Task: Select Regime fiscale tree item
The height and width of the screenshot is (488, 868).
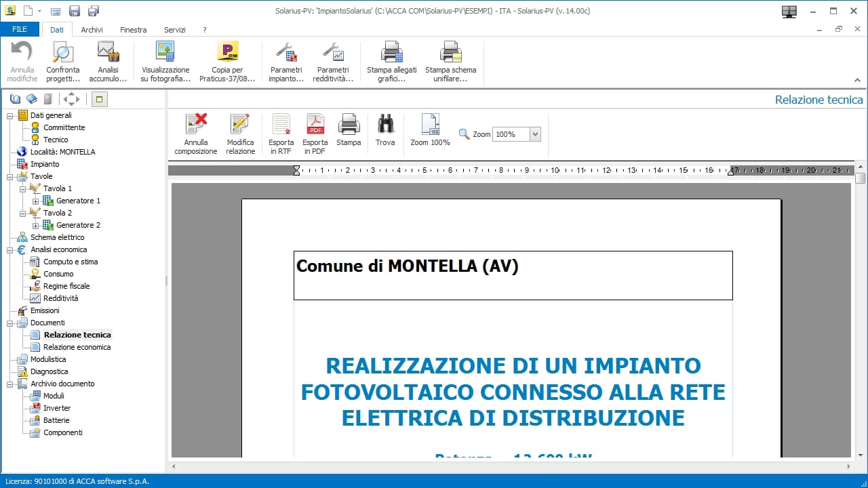Action: click(66, 286)
